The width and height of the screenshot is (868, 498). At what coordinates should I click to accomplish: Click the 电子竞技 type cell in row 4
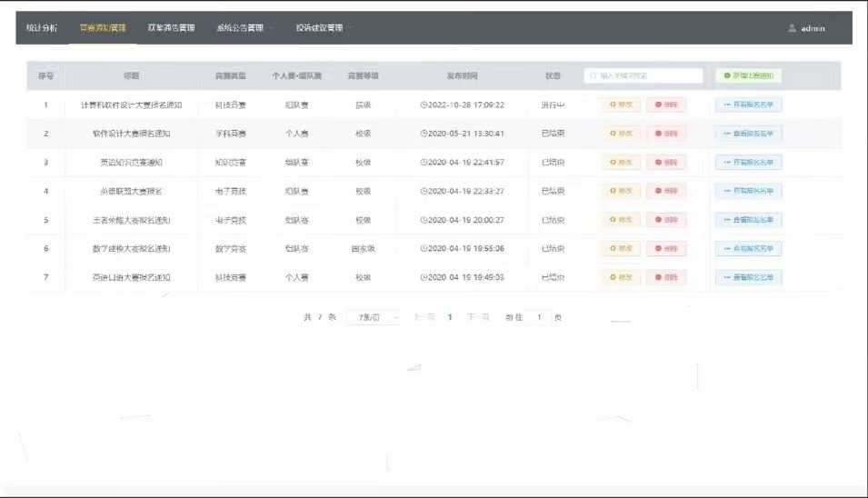[230, 191]
